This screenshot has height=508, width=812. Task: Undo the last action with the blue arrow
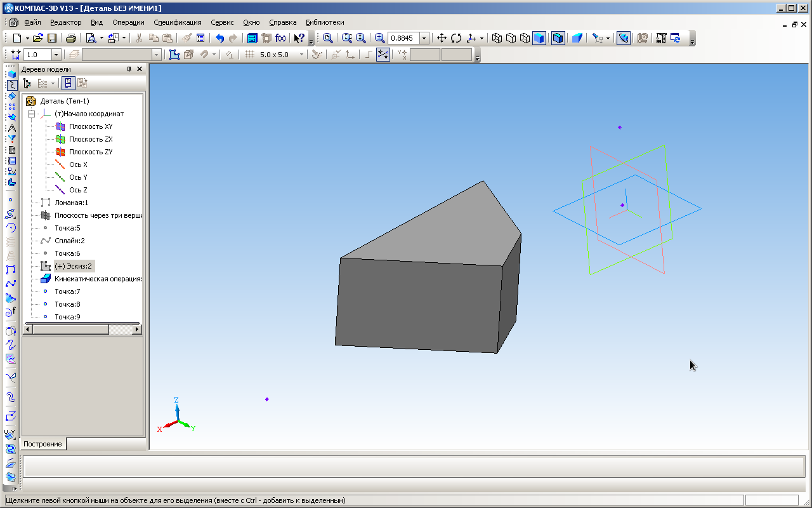point(219,38)
